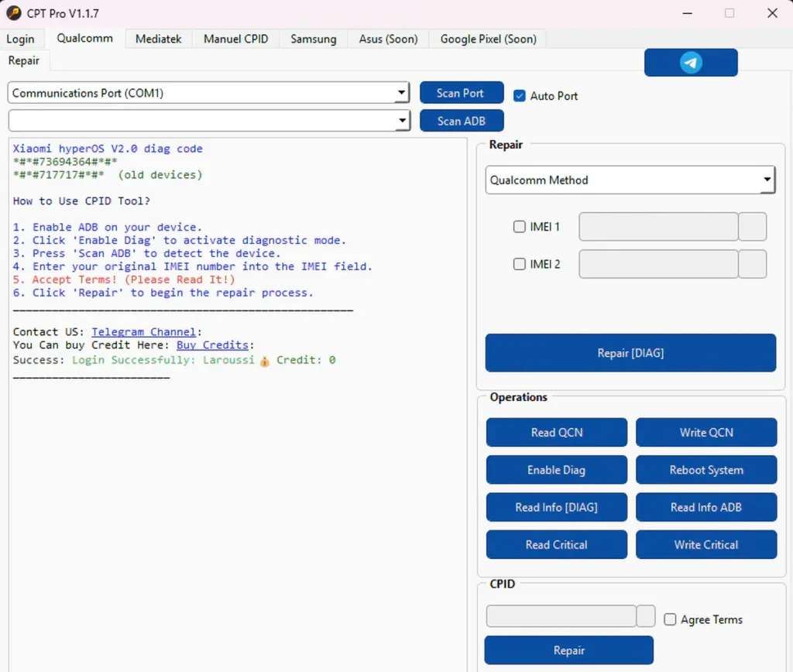
Task: Focus the IMEI 1 input field
Action: click(x=658, y=227)
